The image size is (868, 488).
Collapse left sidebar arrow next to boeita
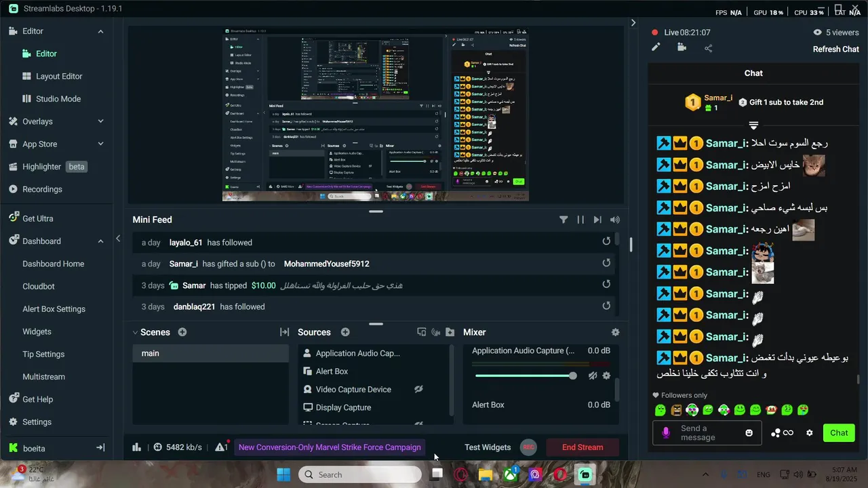point(100,448)
